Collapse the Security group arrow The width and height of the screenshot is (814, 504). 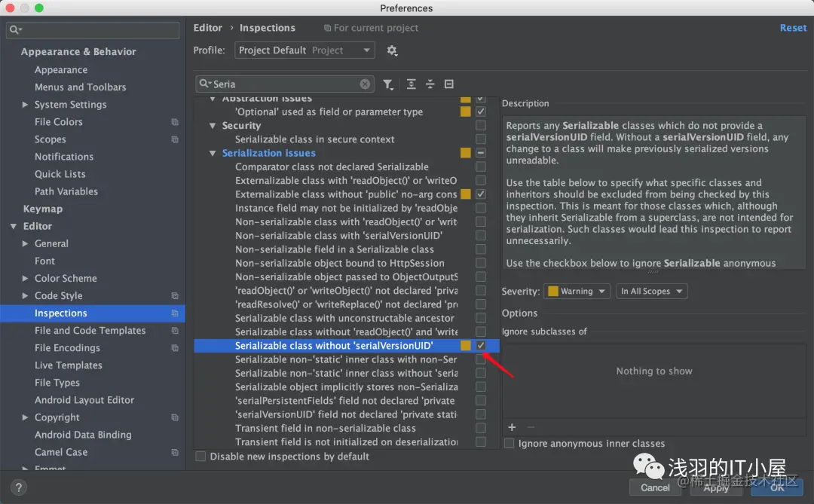(x=213, y=126)
